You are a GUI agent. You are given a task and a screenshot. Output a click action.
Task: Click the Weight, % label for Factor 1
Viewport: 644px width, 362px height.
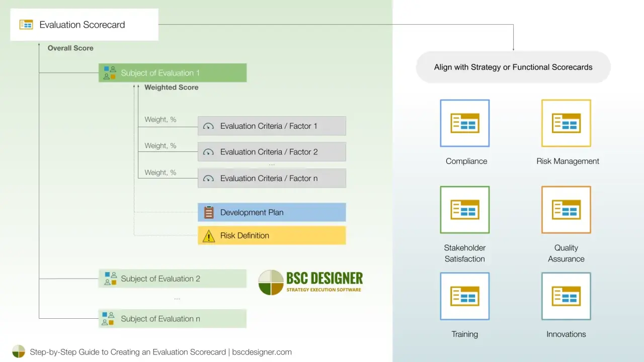click(160, 120)
